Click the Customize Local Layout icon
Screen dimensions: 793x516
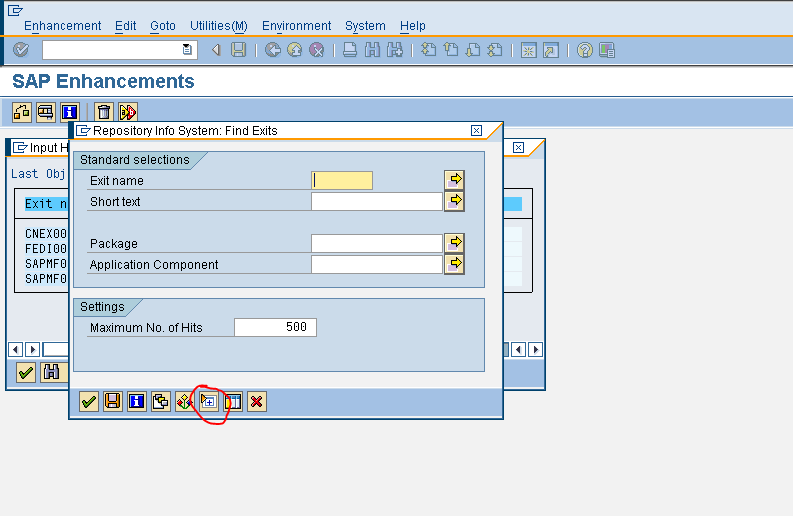click(x=607, y=50)
